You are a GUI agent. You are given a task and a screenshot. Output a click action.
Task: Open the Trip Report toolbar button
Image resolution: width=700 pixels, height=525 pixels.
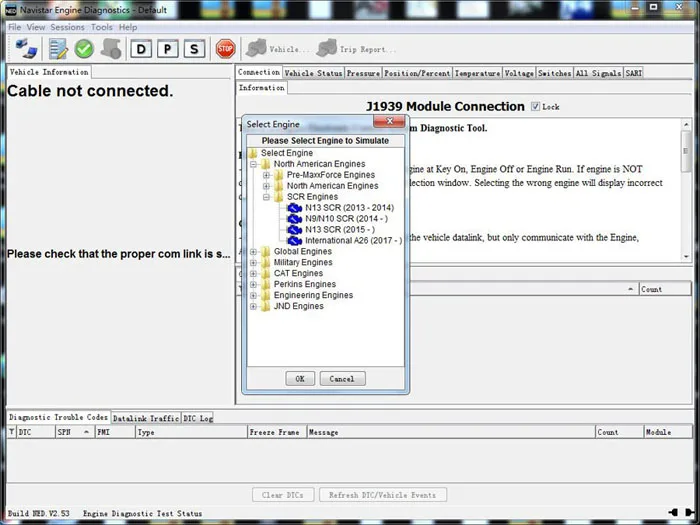356,49
